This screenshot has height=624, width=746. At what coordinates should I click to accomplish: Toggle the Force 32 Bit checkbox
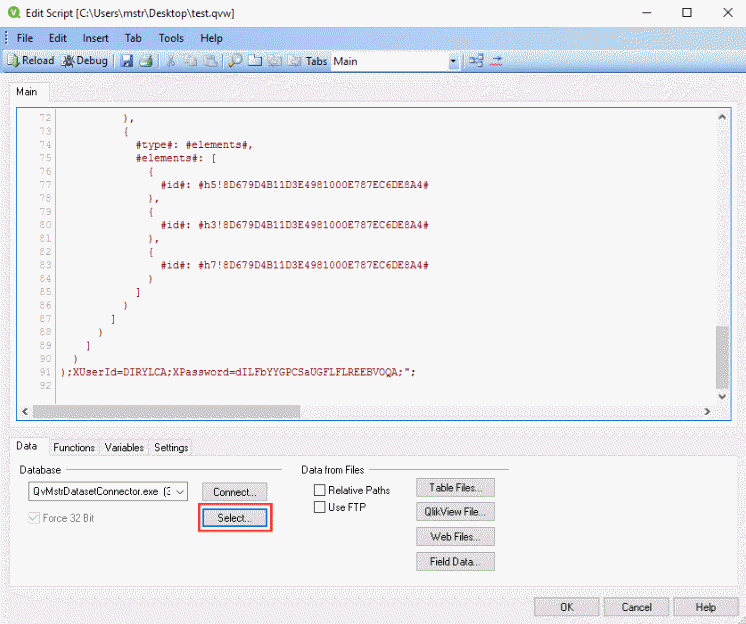click(35, 518)
